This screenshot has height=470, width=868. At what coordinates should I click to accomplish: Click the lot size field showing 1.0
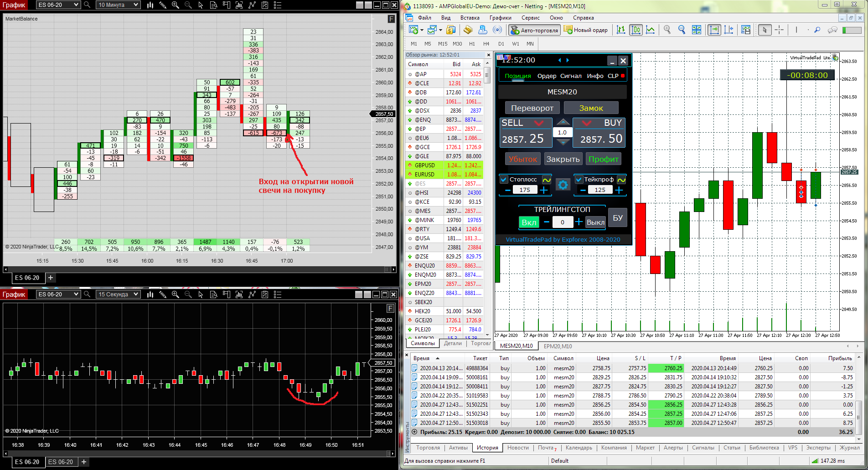(563, 132)
